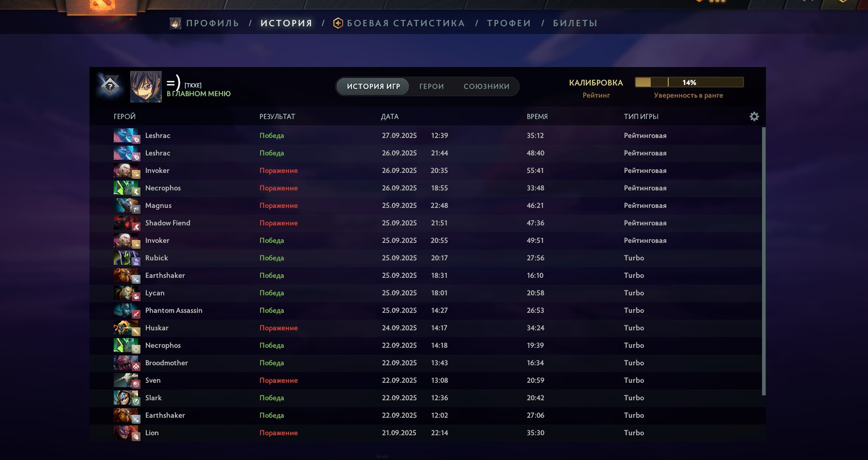The height and width of the screenshot is (460, 868).
Task: Click the player avatar picture
Action: point(146,86)
